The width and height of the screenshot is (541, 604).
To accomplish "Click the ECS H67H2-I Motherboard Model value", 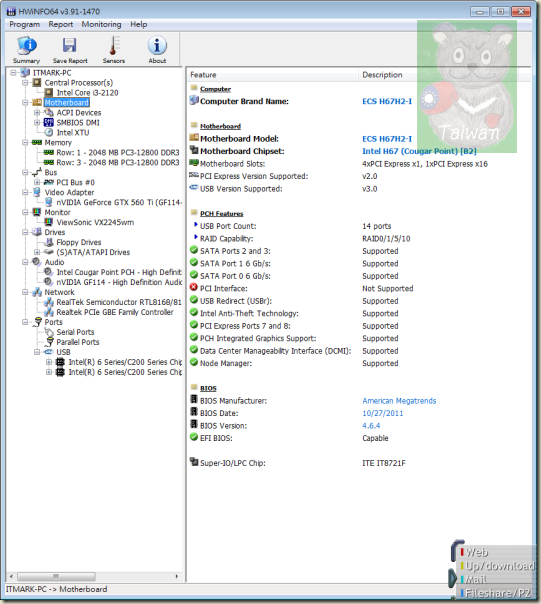I will point(387,139).
